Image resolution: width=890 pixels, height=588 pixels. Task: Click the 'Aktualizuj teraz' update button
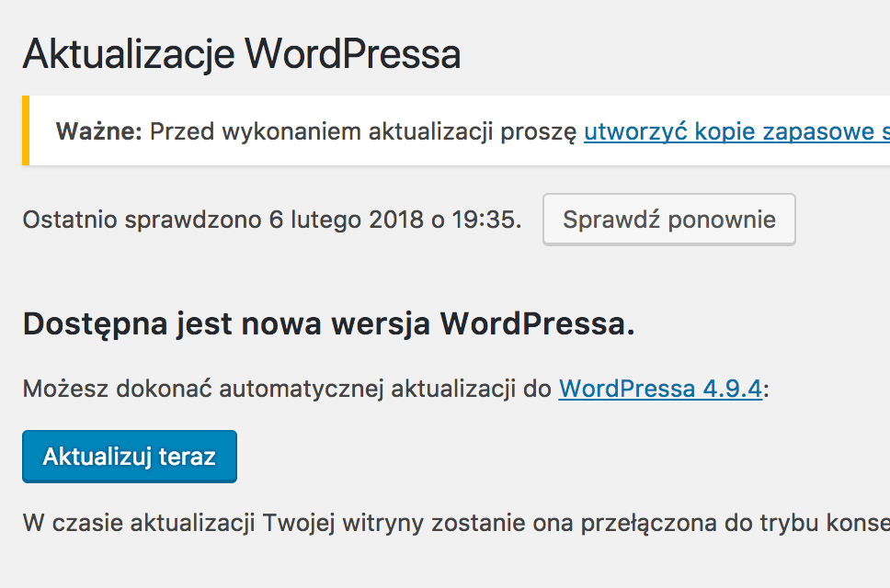pyautogui.click(x=130, y=457)
